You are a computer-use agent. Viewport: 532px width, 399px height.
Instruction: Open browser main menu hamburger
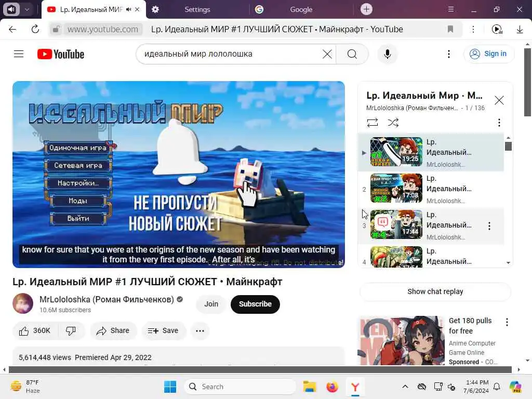pyautogui.click(x=450, y=9)
